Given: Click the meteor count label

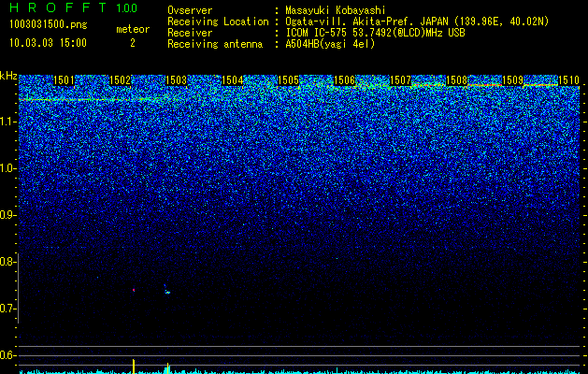Looking at the screenshot, I should pos(133,29).
